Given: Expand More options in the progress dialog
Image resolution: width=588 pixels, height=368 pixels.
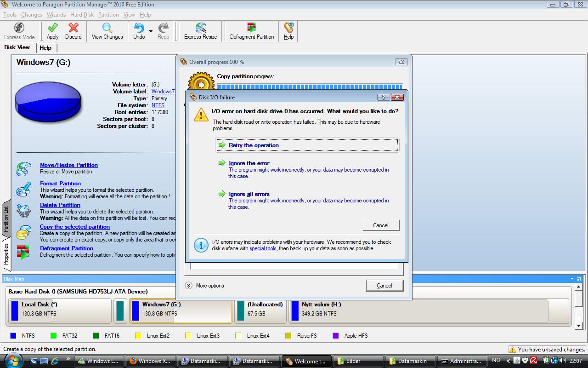Looking at the screenshot, I should (188, 286).
